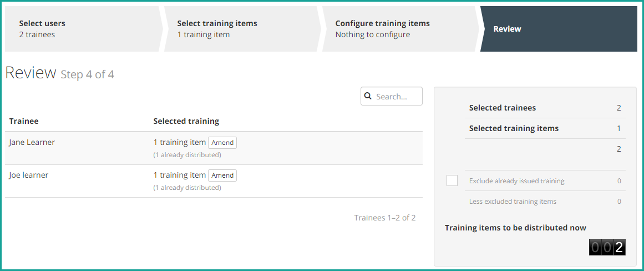The height and width of the screenshot is (271, 644).
Task: Click the Selected trainees summary row
Action: click(545, 108)
